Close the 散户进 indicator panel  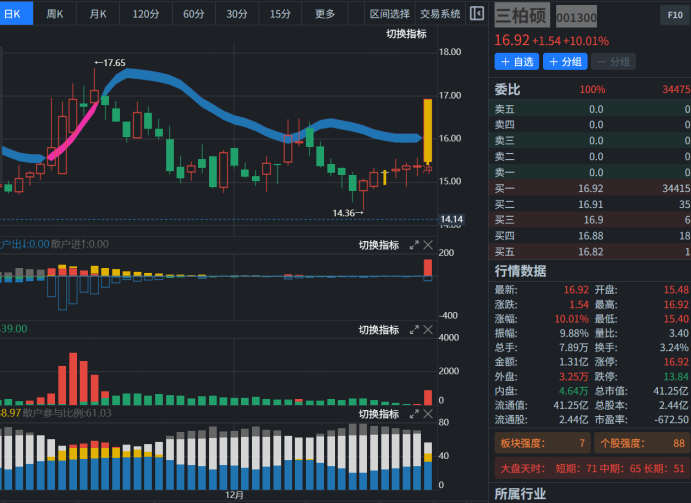(x=428, y=245)
